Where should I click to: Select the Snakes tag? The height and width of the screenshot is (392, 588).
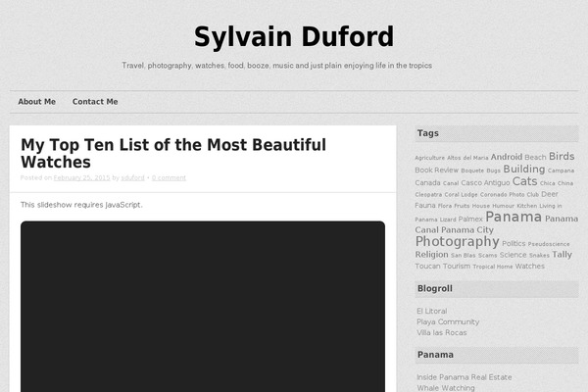tap(539, 256)
